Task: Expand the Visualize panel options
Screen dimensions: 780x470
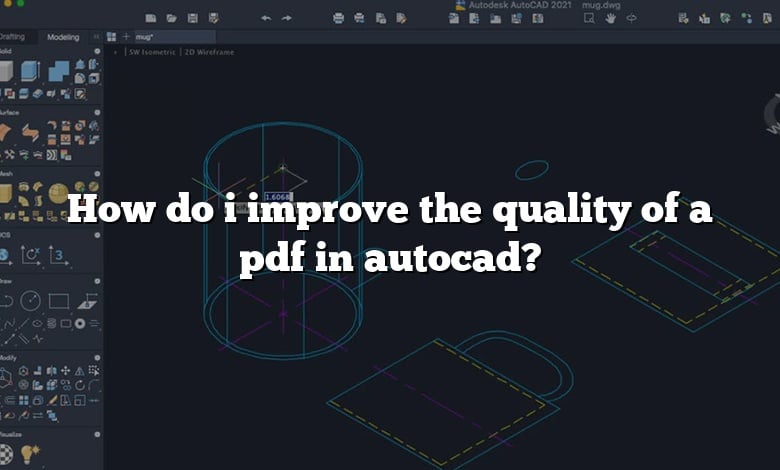Action: tap(97, 434)
